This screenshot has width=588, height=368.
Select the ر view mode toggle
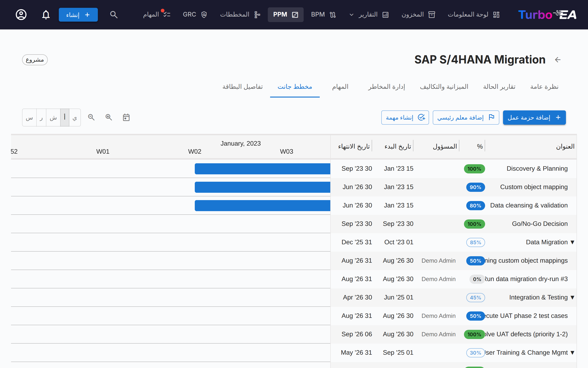pyautogui.click(x=41, y=118)
